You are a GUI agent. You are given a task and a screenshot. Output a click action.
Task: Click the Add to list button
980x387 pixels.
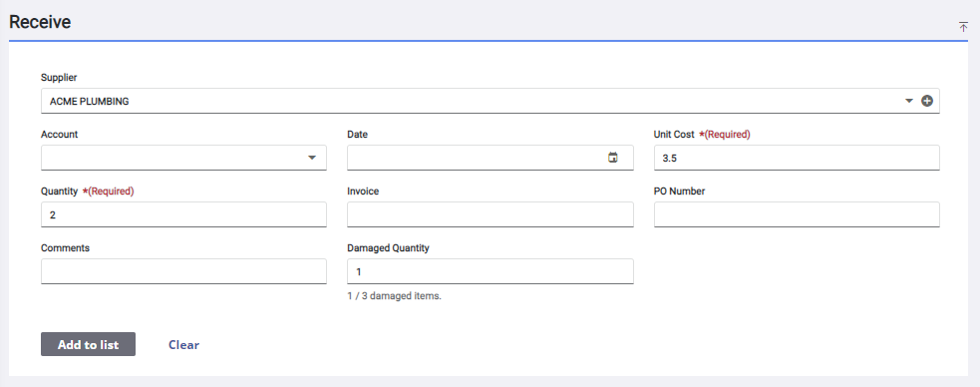88,344
